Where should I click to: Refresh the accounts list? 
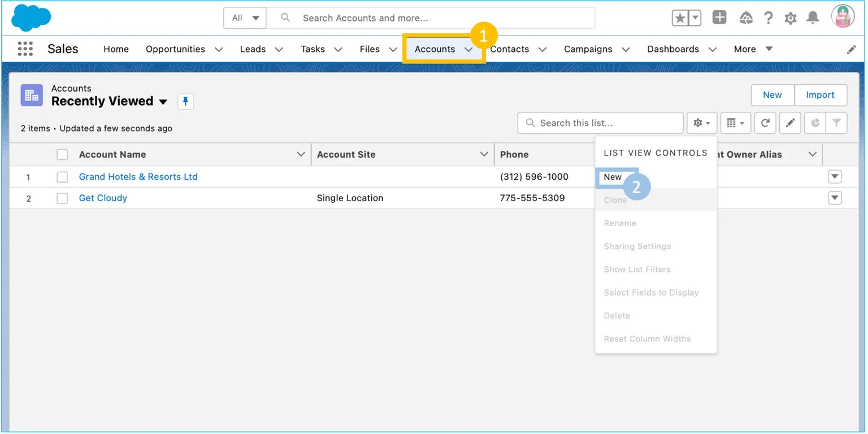[x=765, y=123]
